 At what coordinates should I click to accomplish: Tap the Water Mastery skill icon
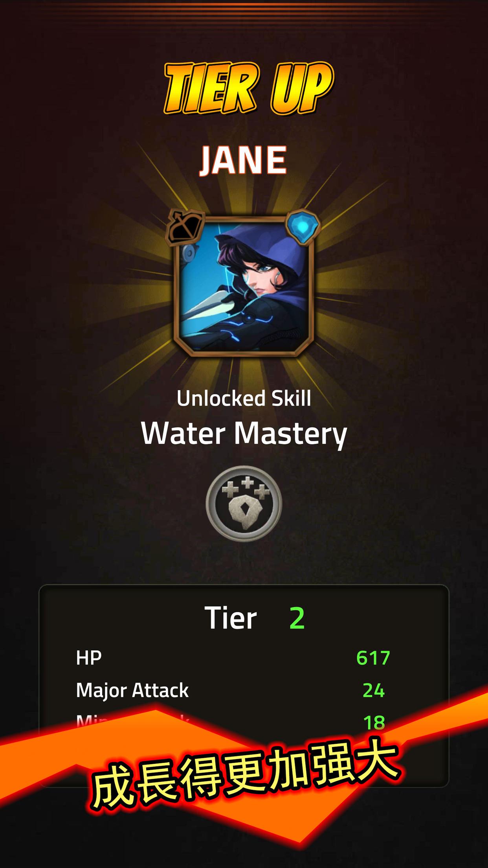pyautogui.click(x=244, y=504)
